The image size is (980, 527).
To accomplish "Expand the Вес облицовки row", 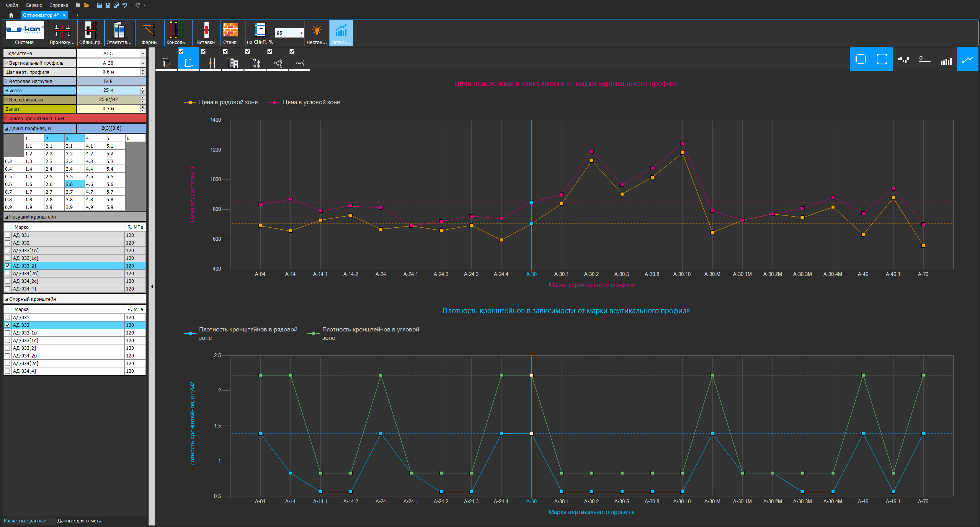I will 6,100.
